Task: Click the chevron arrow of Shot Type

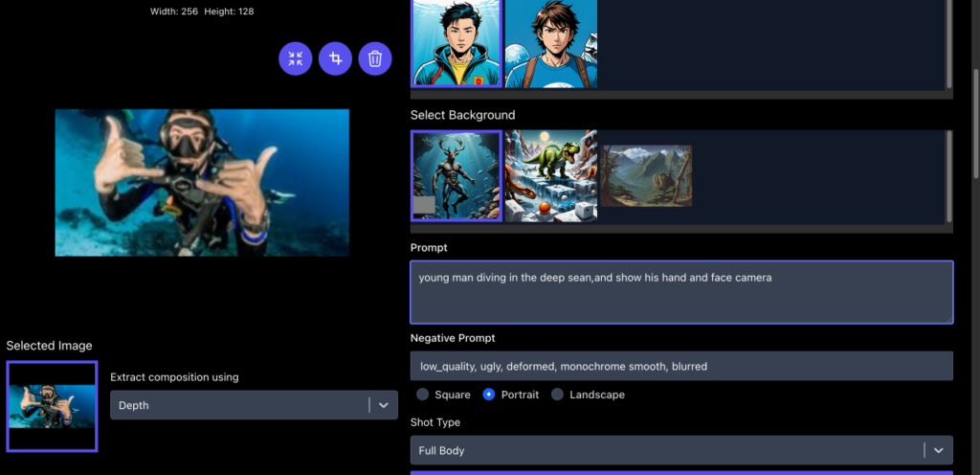Action: point(938,450)
